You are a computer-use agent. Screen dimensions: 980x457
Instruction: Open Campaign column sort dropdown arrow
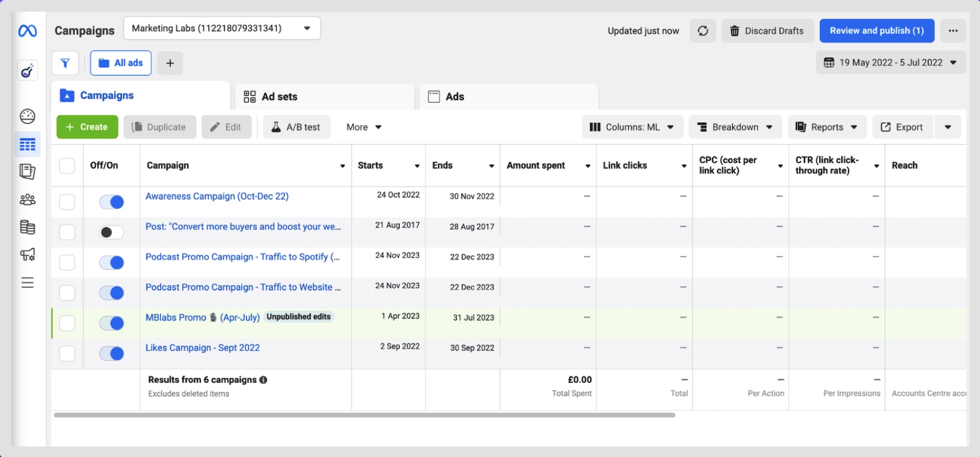[x=342, y=166]
